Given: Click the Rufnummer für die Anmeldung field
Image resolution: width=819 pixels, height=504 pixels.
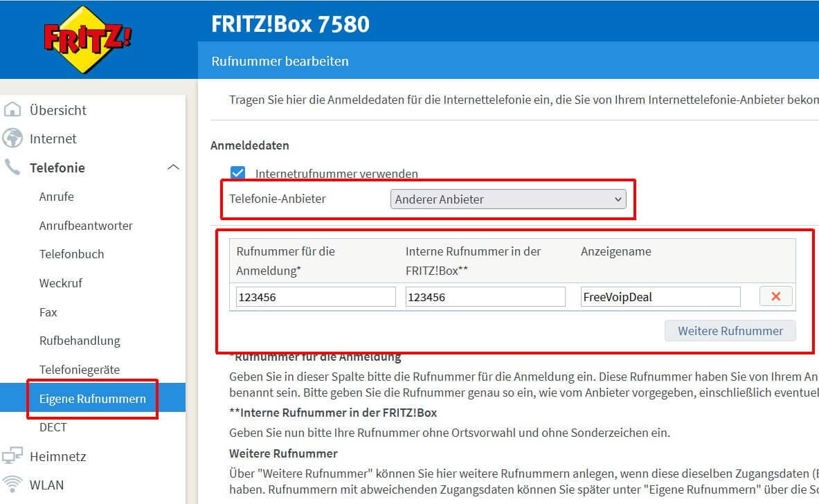Looking at the screenshot, I should click(x=316, y=297).
